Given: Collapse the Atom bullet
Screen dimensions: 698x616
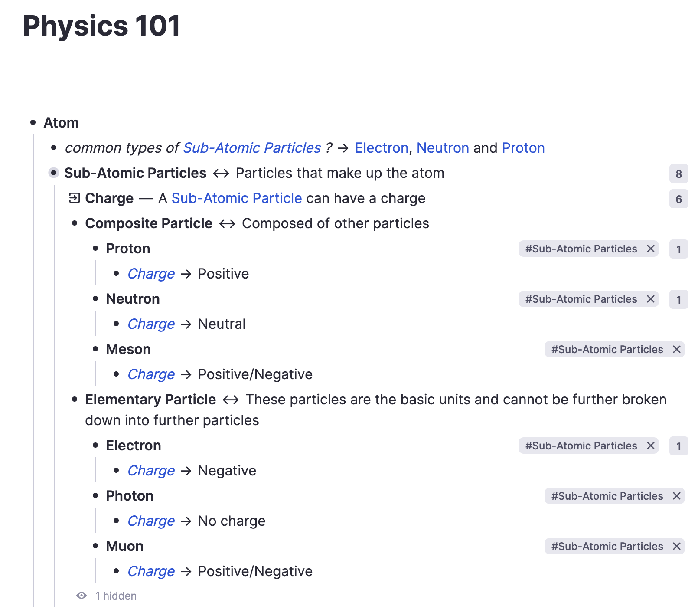Looking at the screenshot, I should coord(33,123).
